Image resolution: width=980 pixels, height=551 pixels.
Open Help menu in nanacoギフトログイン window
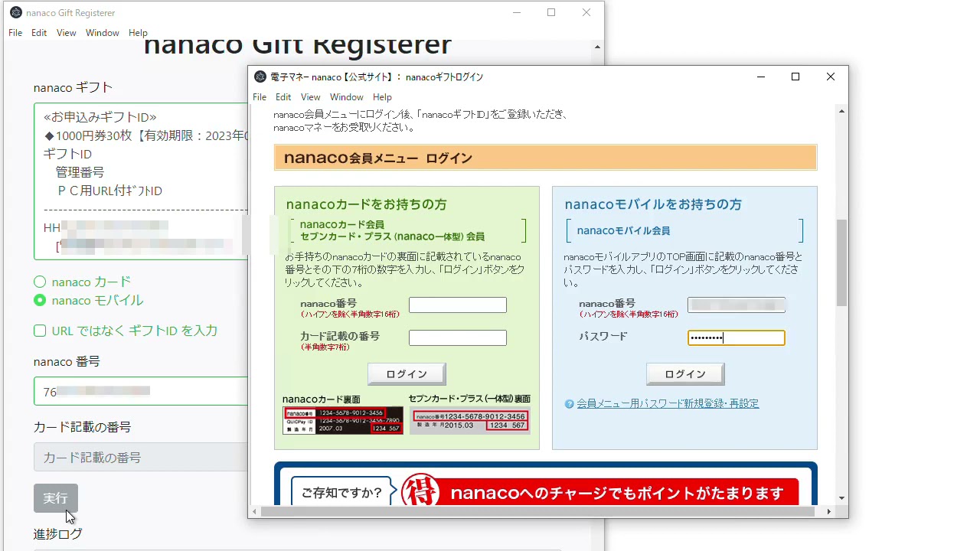point(382,97)
